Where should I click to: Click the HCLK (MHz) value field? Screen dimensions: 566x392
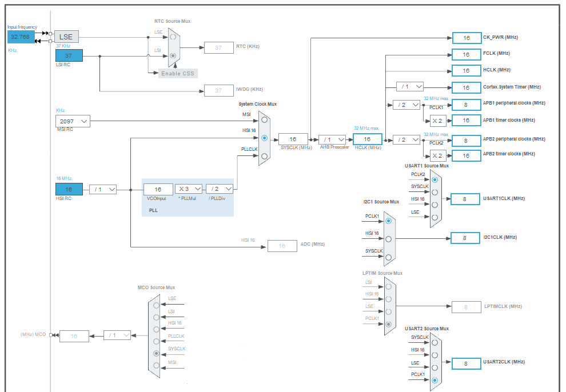click(x=368, y=139)
